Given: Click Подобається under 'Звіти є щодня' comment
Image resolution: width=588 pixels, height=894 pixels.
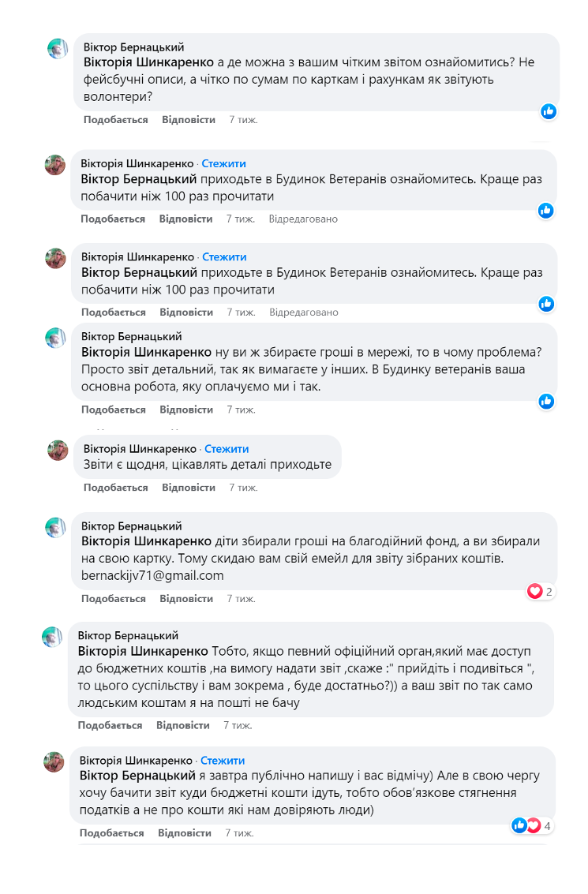Looking at the screenshot, I should coord(116,488).
